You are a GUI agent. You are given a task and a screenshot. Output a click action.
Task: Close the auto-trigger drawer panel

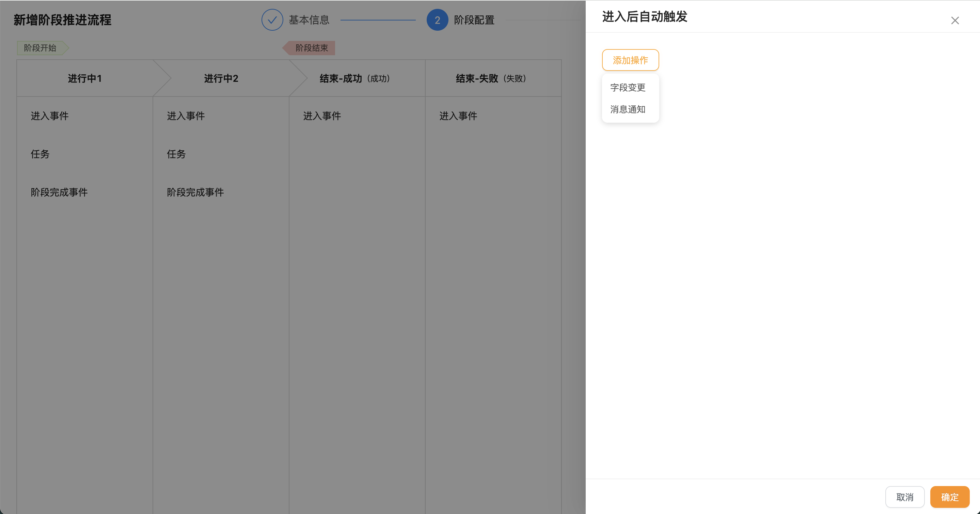(x=954, y=20)
